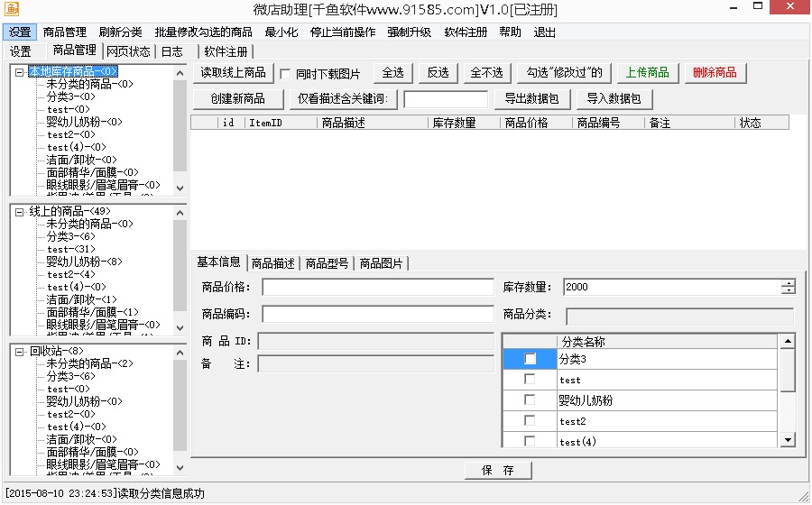The height and width of the screenshot is (505, 812).
Task: Click 导出数据包 button
Action: point(531,99)
